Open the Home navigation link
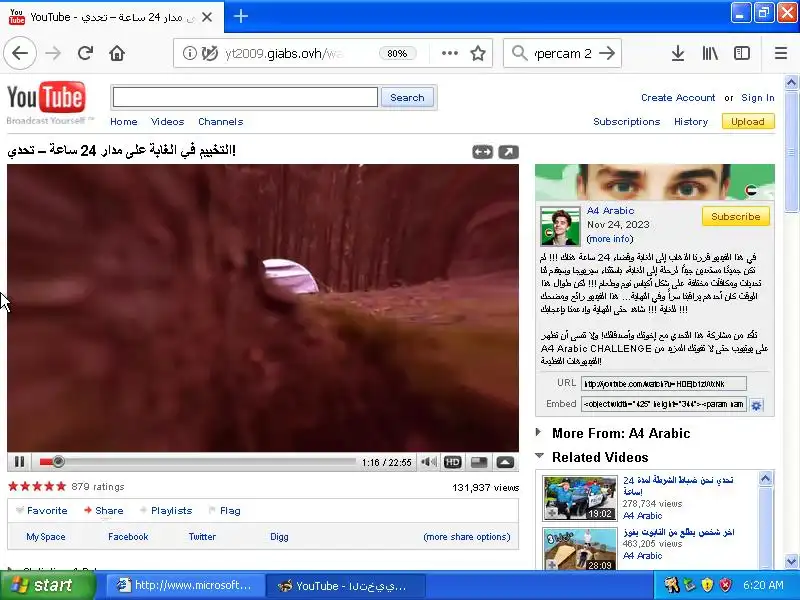This screenshot has width=800, height=600. click(x=123, y=121)
